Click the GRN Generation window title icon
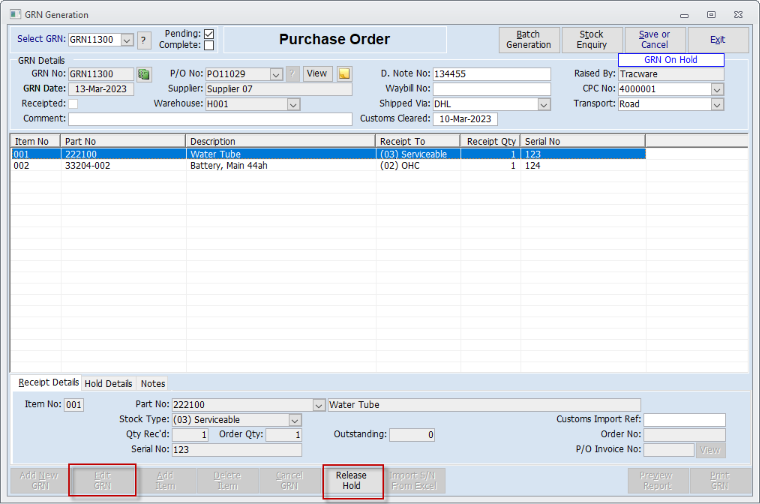 tap(15, 14)
